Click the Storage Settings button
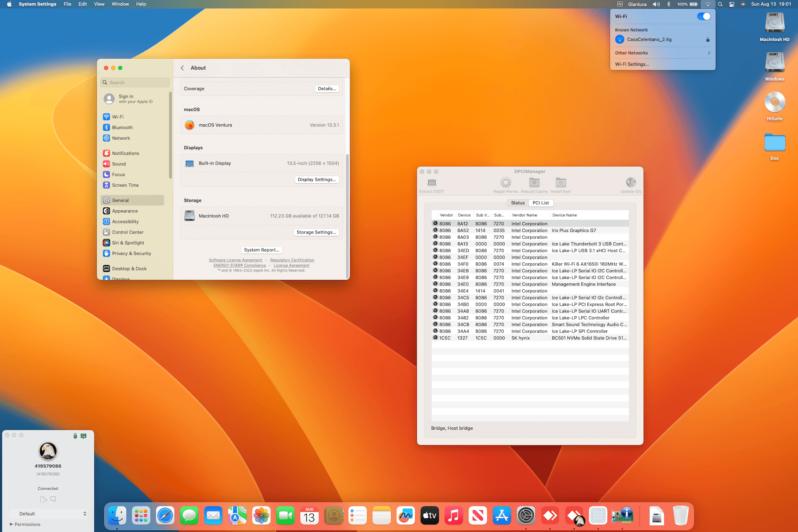The width and height of the screenshot is (798, 532). click(316, 232)
